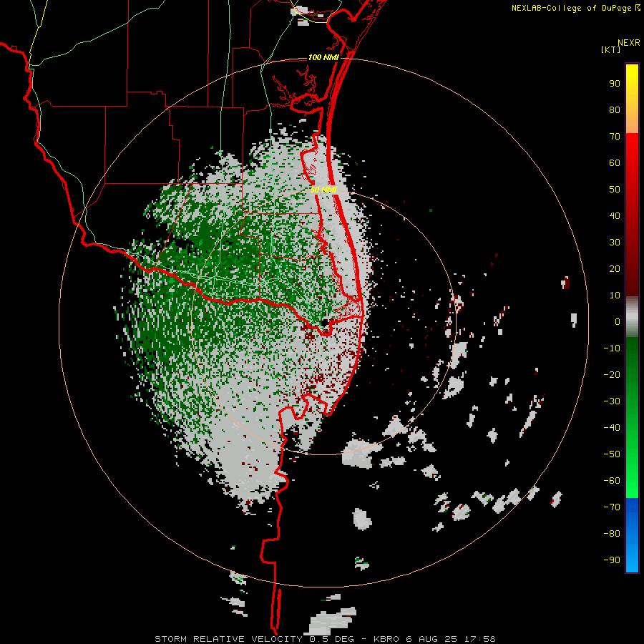Viewport: 644px width, 644px height.
Task: Click the 6 AUG 25 date in the caption
Action: (431, 639)
